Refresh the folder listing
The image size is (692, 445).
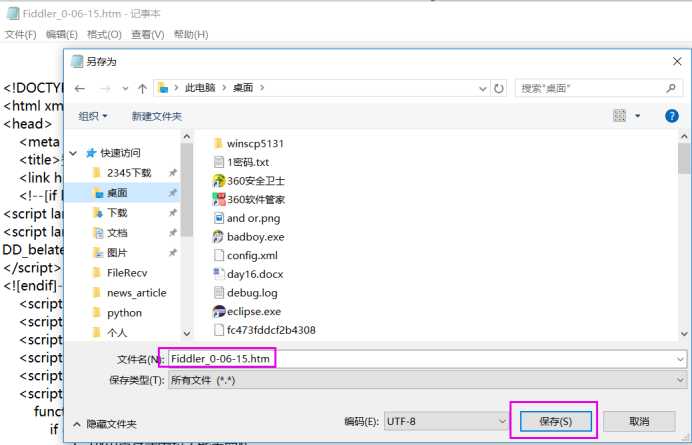point(499,88)
